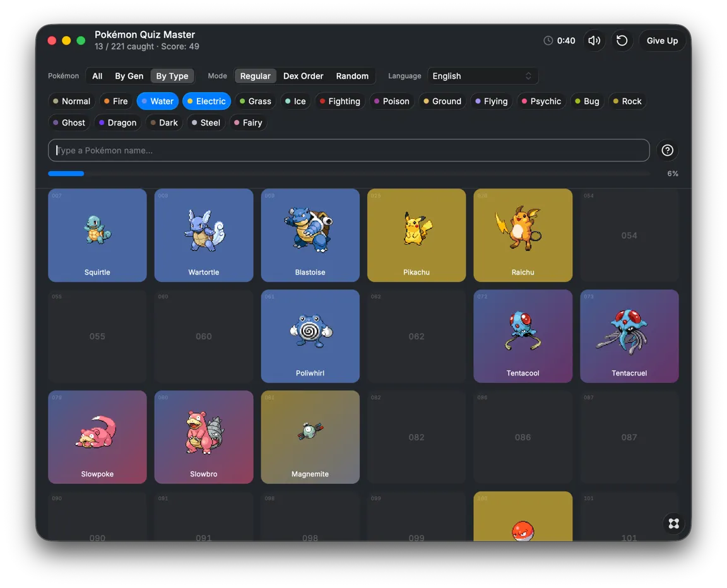Click the empty 086 card
Image resolution: width=727 pixels, height=588 pixels.
[523, 437]
